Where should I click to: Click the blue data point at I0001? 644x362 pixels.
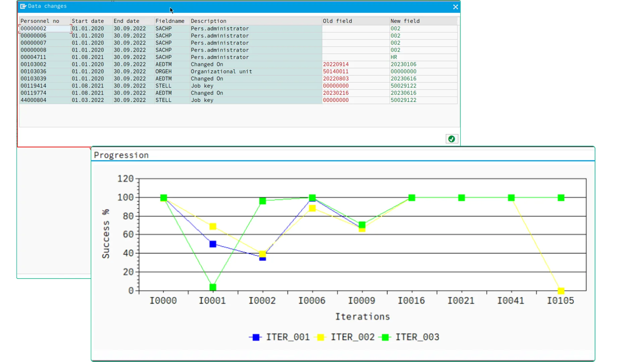pos(213,244)
